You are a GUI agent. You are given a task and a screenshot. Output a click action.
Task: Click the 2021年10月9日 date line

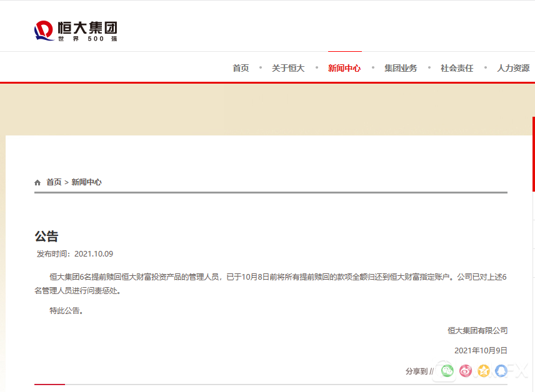click(481, 350)
